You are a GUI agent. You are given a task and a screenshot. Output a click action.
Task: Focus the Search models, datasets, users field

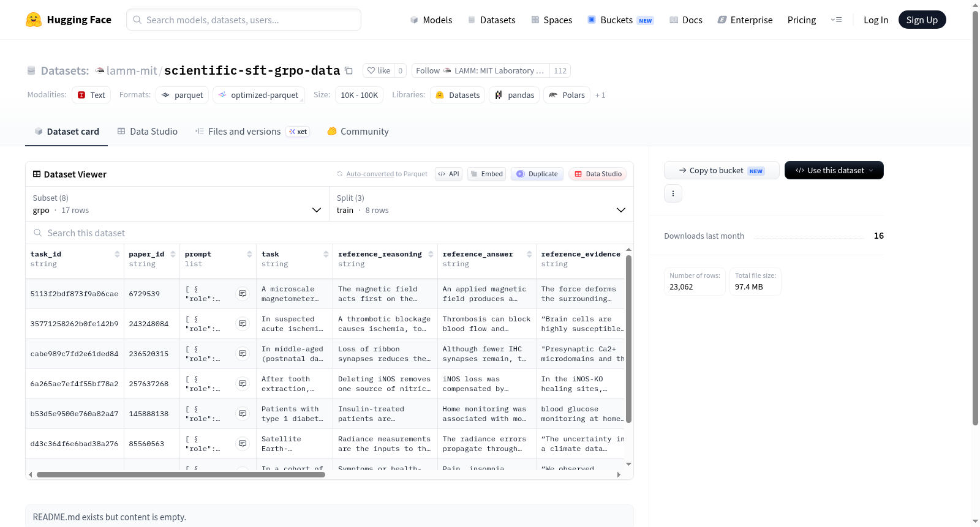coord(244,20)
